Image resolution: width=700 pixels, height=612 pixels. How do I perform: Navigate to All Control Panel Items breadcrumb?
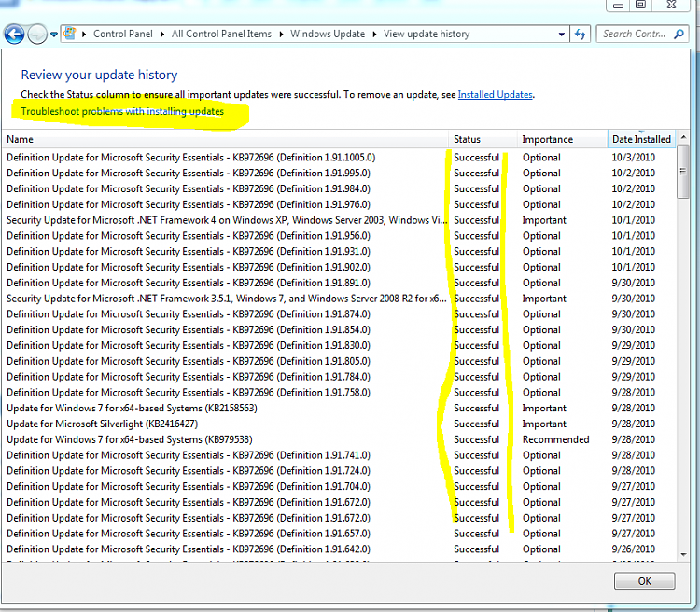click(221, 34)
